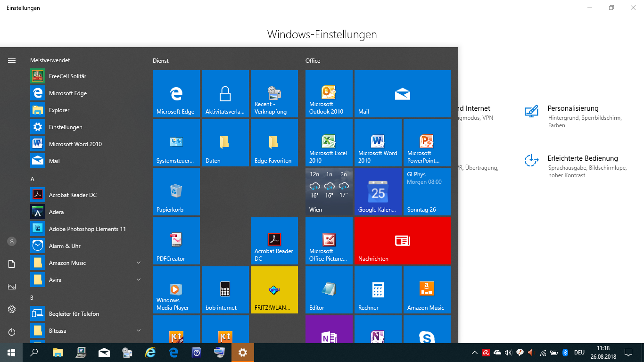Open taskbar search magnifier
The width and height of the screenshot is (644, 362).
point(34,353)
